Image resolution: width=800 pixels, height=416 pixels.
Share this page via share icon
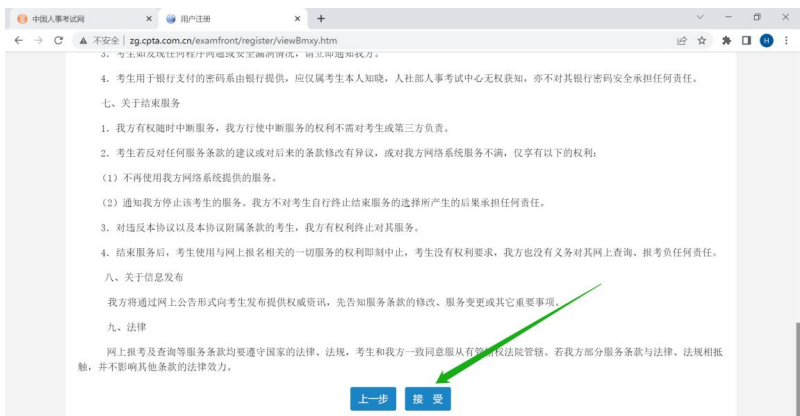coord(681,41)
